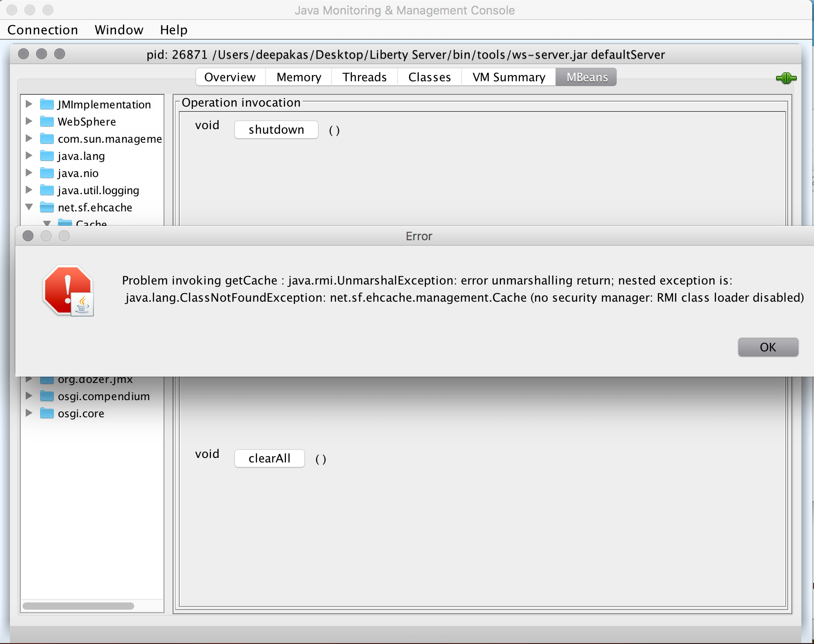
Task: Expand the osgi.compendium tree node
Action: [29, 396]
